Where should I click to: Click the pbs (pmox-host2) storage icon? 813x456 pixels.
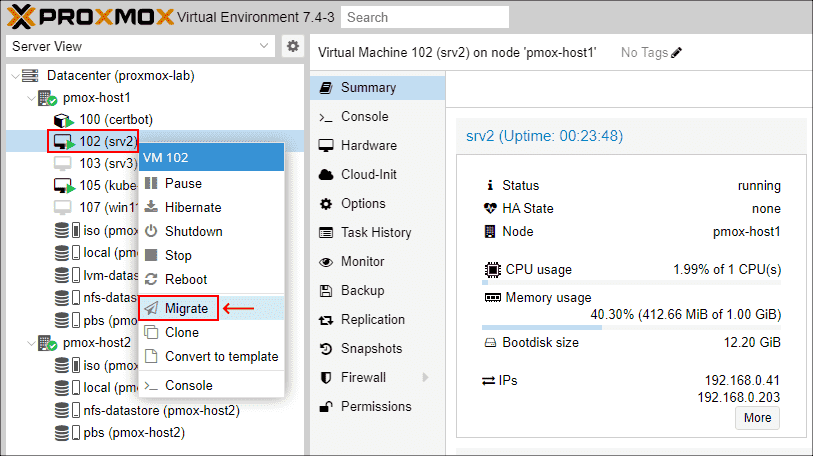click(63, 433)
